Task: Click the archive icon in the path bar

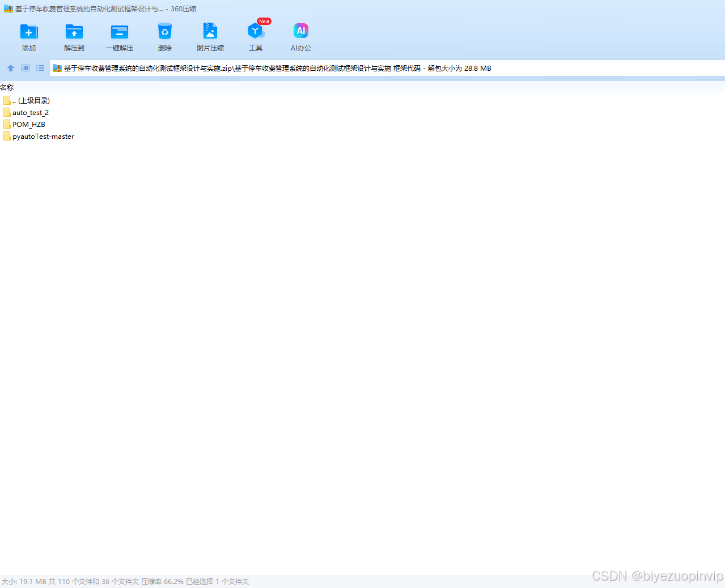Action: pyautogui.click(x=57, y=68)
